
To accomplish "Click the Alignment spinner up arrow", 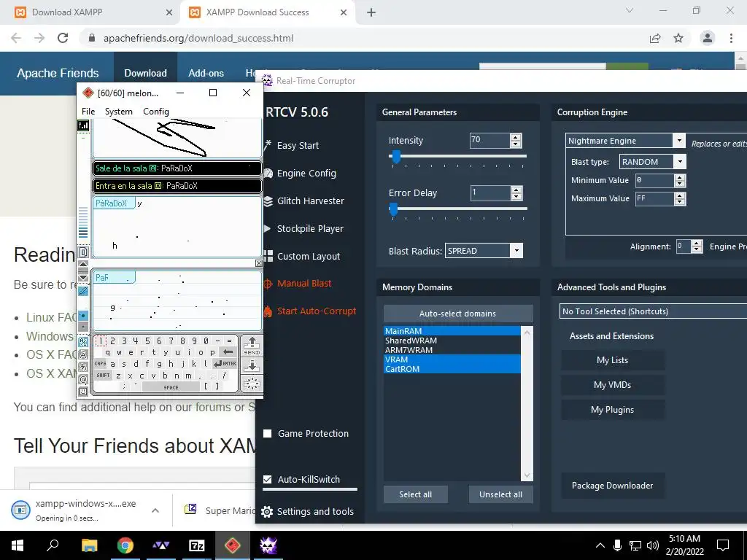I will click(x=697, y=244).
